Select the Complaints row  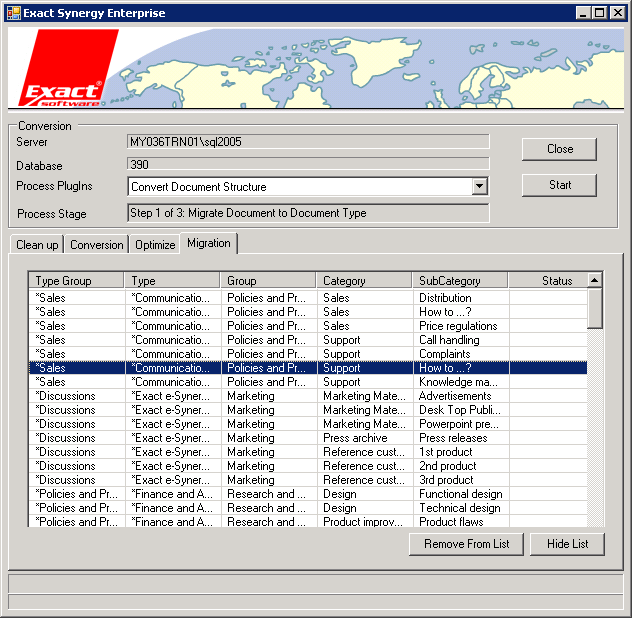coord(308,354)
